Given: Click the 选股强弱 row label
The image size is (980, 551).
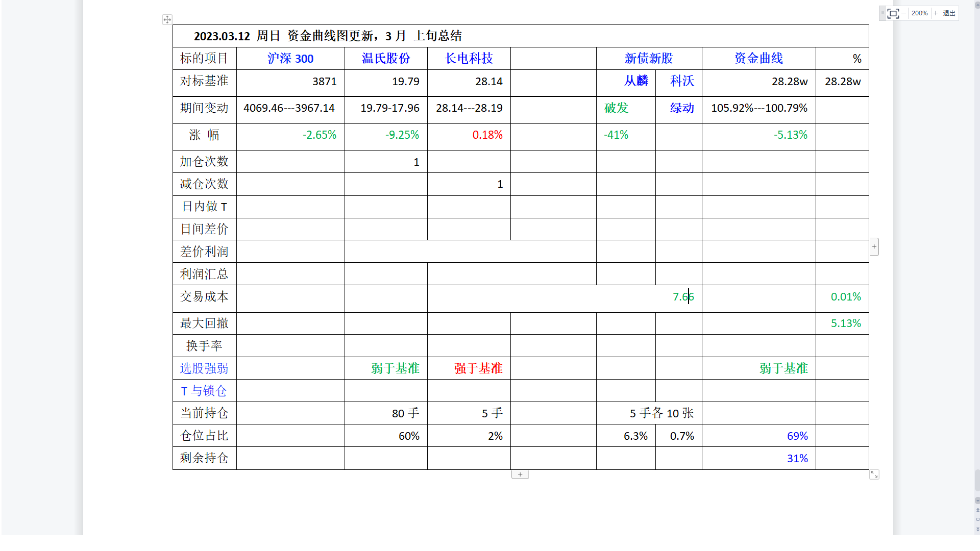Looking at the screenshot, I should pos(204,368).
